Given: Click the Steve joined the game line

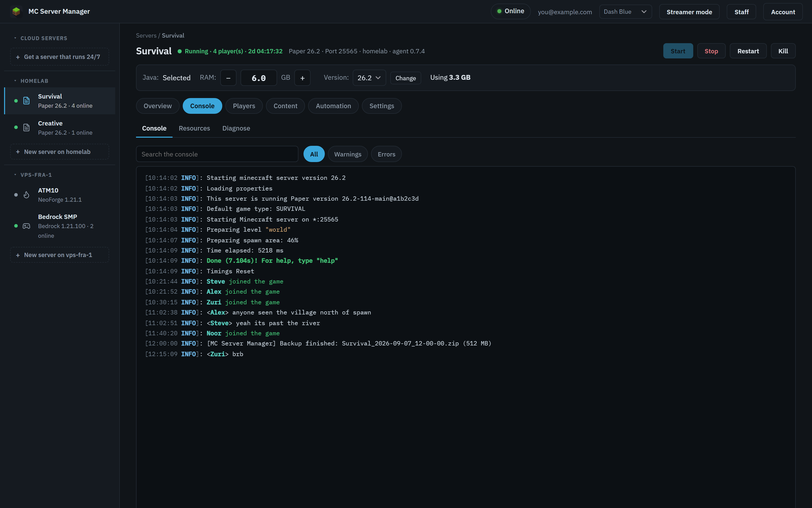Looking at the screenshot, I should (214, 281).
